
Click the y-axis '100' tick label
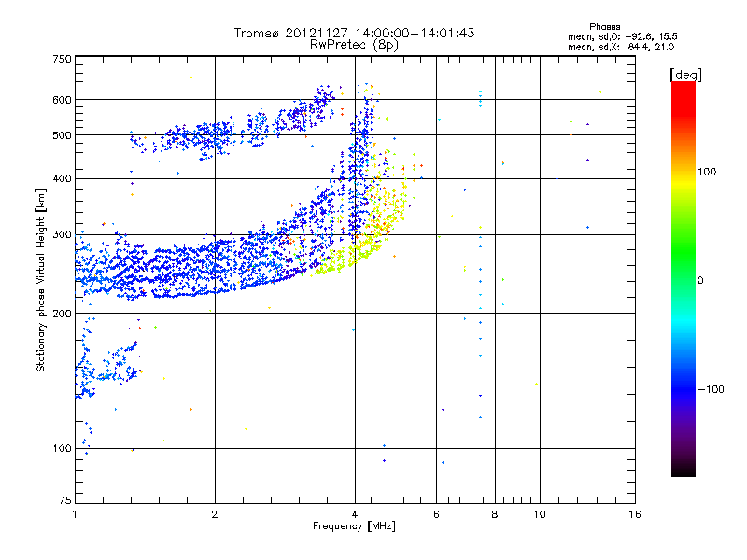pyautogui.click(x=63, y=449)
